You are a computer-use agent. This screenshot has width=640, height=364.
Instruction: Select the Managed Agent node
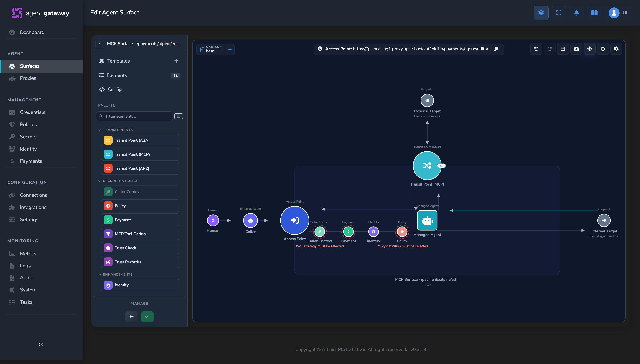[427, 220]
